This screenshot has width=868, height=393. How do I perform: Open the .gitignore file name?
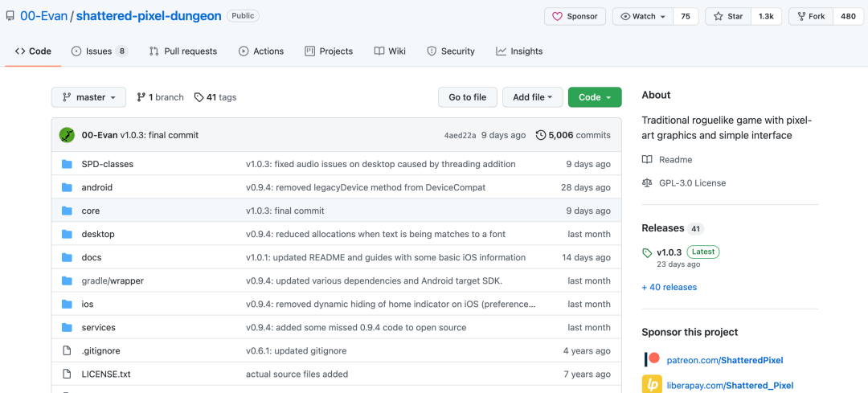(x=100, y=350)
